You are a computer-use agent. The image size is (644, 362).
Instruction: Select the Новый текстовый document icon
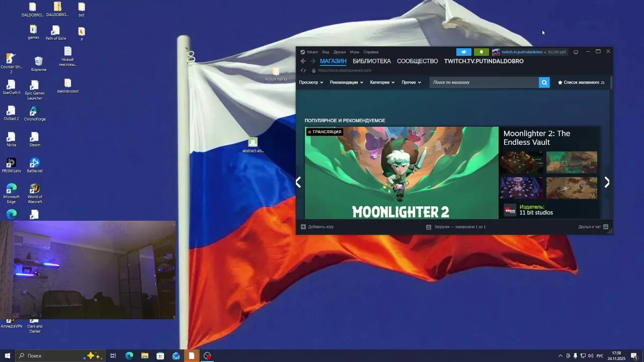click(68, 57)
